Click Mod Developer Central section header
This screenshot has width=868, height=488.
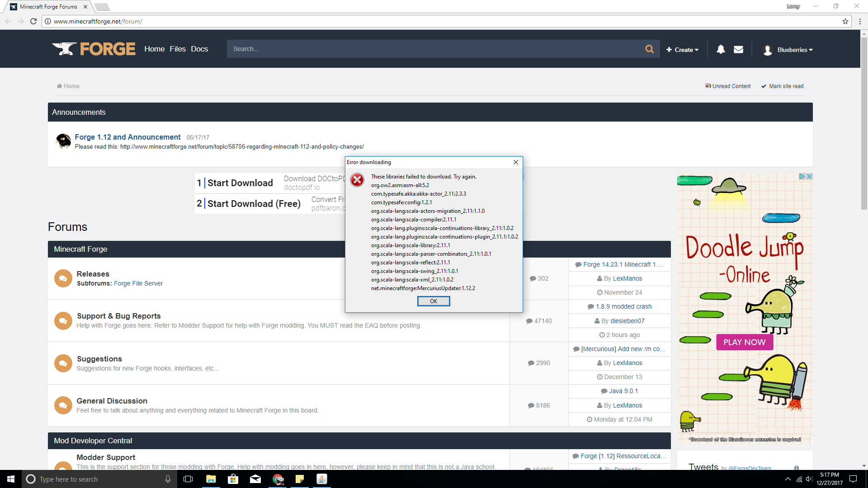93,441
